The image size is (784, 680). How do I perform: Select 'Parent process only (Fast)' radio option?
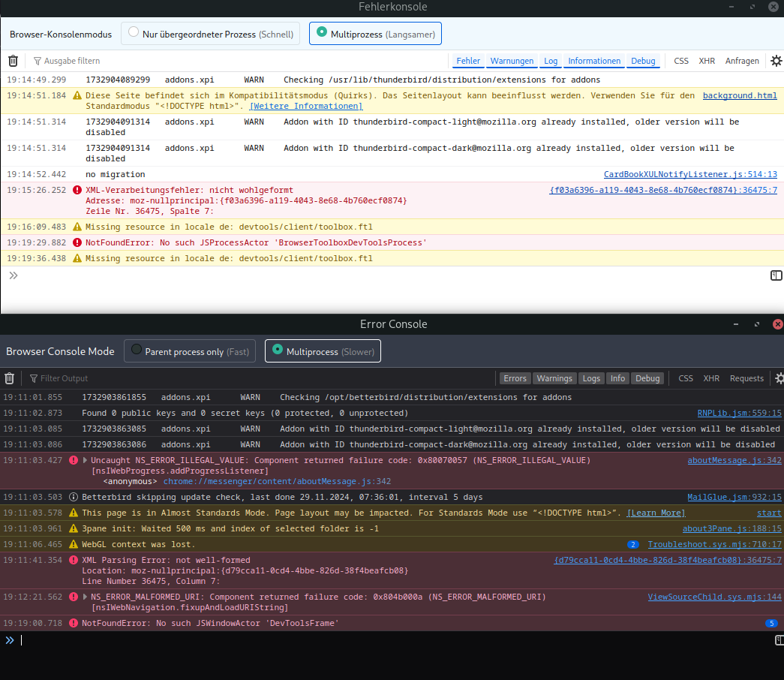(x=137, y=351)
